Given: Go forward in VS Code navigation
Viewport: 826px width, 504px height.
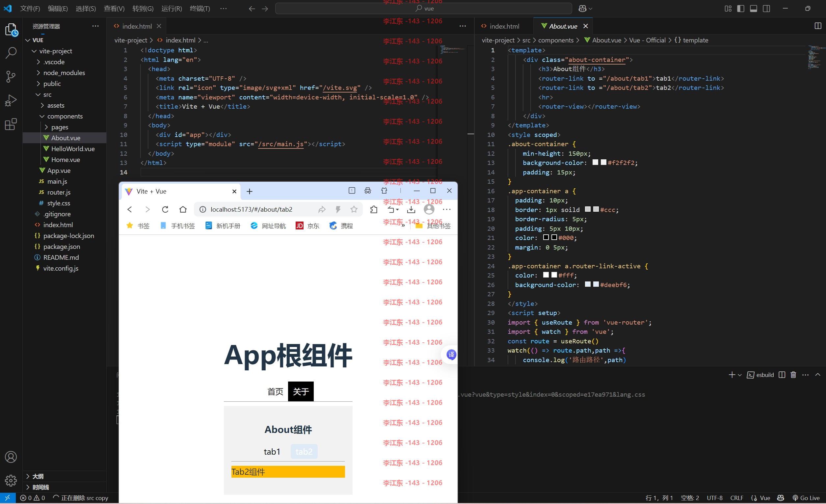Looking at the screenshot, I should click(265, 9).
